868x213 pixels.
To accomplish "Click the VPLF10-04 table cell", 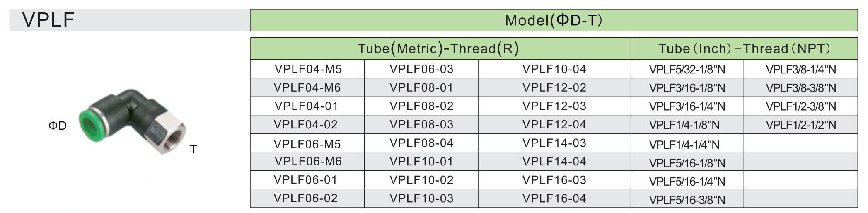I will tap(554, 69).
